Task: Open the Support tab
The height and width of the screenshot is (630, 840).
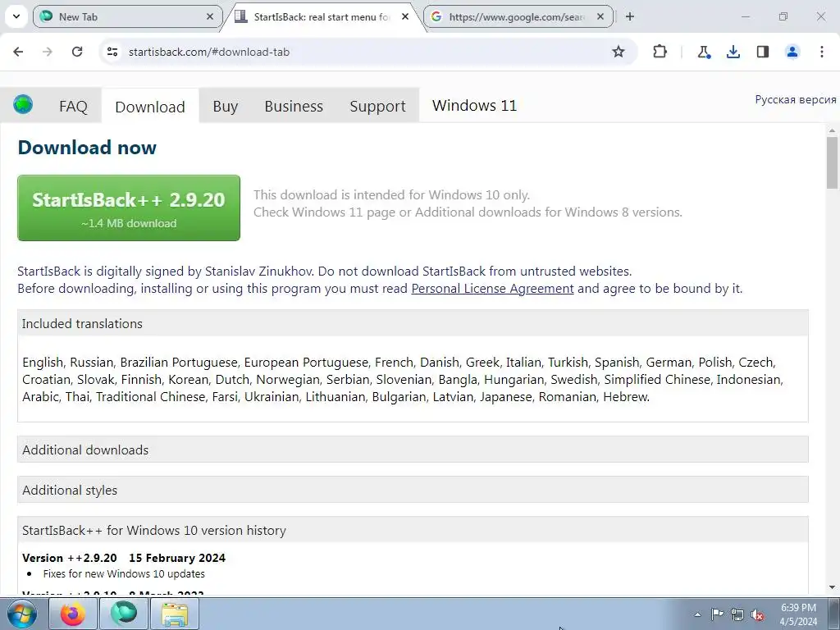Action: pyautogui.click(x=377, y=106)
